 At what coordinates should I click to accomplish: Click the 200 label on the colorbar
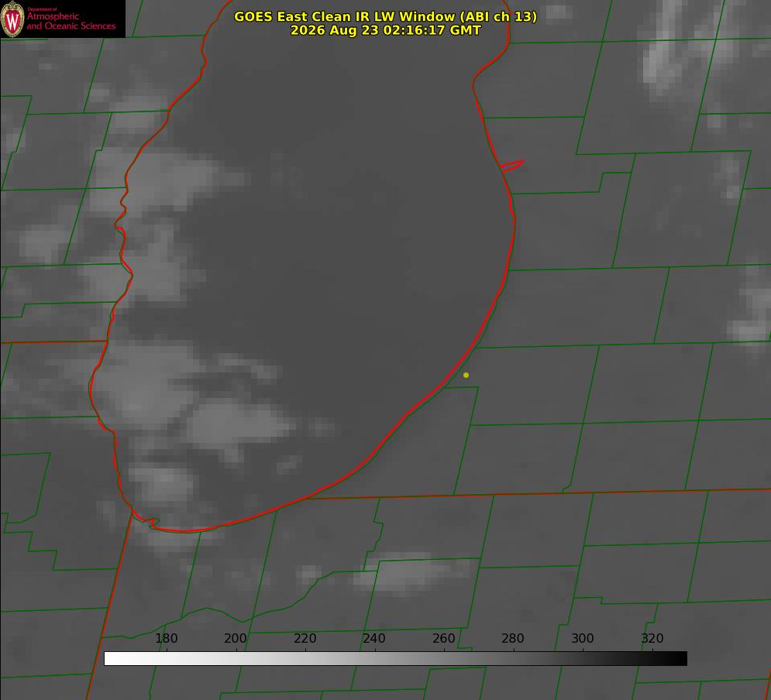pos(235,638)
